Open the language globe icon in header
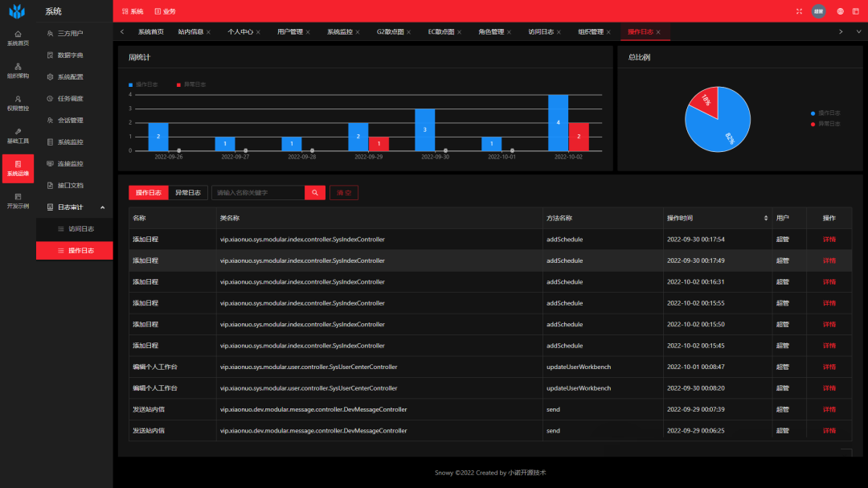This screenshot has width=868, height=488. tap(840, 11)
